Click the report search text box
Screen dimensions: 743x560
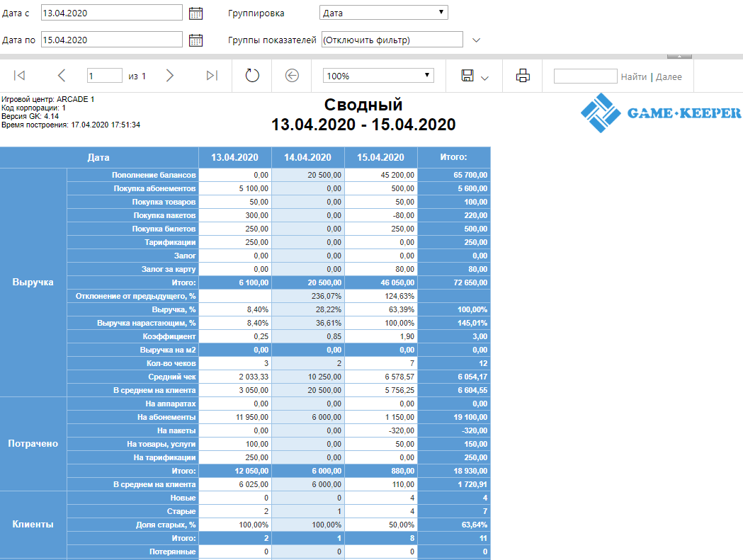tap(585, 76)
